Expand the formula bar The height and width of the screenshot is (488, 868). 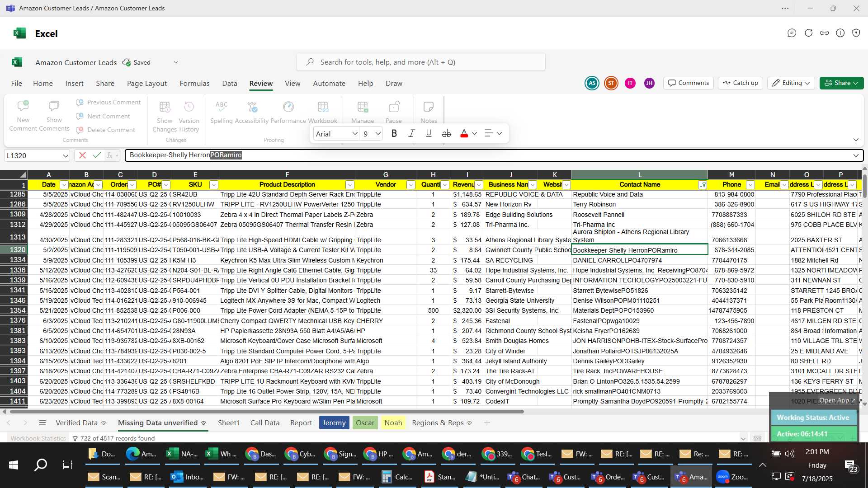coord(856,155)
